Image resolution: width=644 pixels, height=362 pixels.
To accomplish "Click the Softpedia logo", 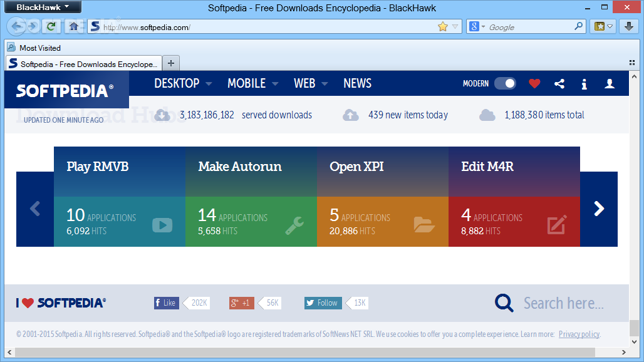I will point(65,91).
